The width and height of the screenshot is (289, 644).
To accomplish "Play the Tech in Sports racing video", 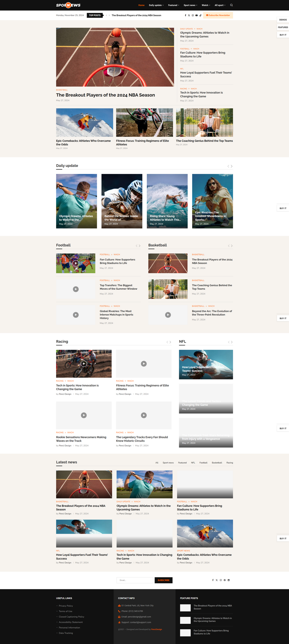I will coord(84,364).
